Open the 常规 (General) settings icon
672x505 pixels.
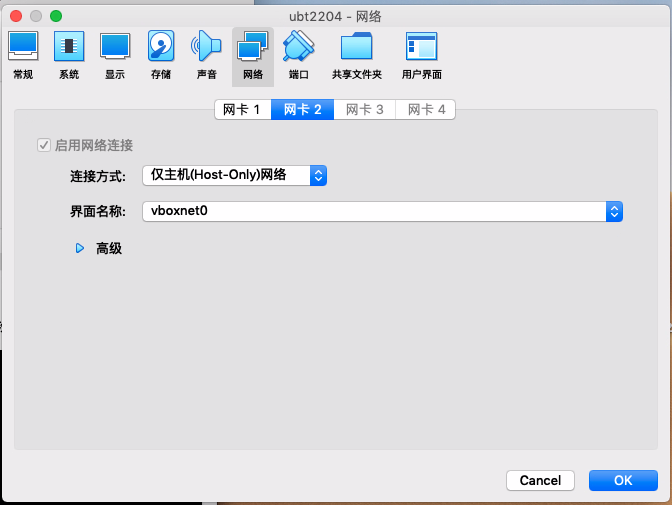coord(22,54)
